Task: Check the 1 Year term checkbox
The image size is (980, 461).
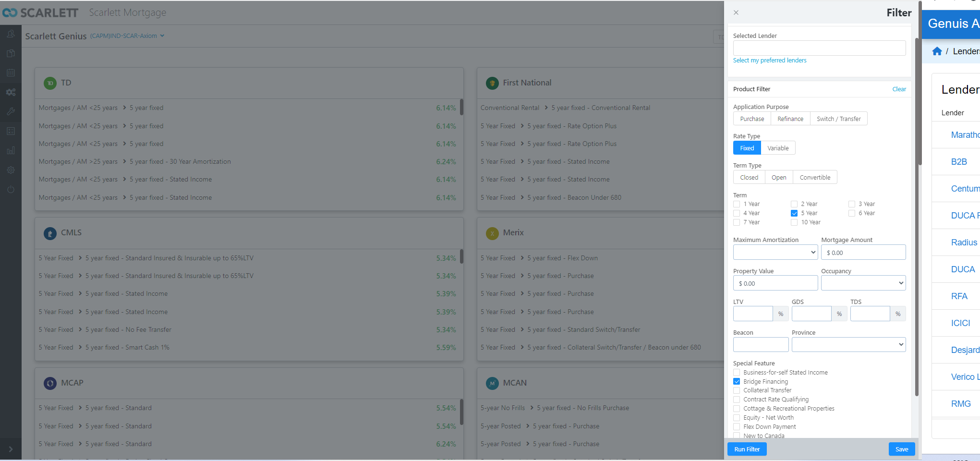Action: [x=737, y=204]
